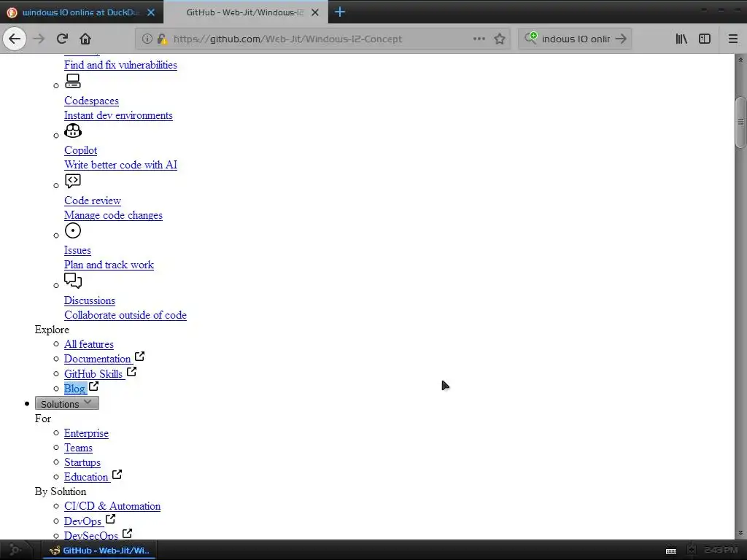The height and width of the screenshot is (560, 747).
Task: Show site information icon in address bar
Action: tap(147, 39)
